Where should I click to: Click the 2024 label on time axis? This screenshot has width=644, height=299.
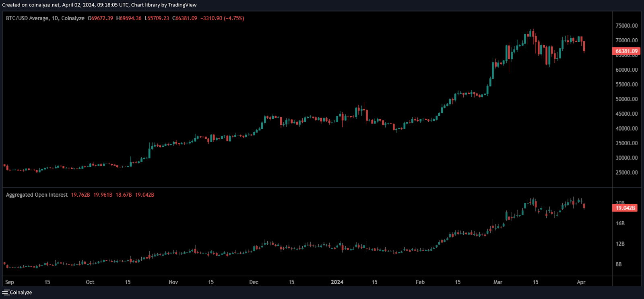[337, 282]
